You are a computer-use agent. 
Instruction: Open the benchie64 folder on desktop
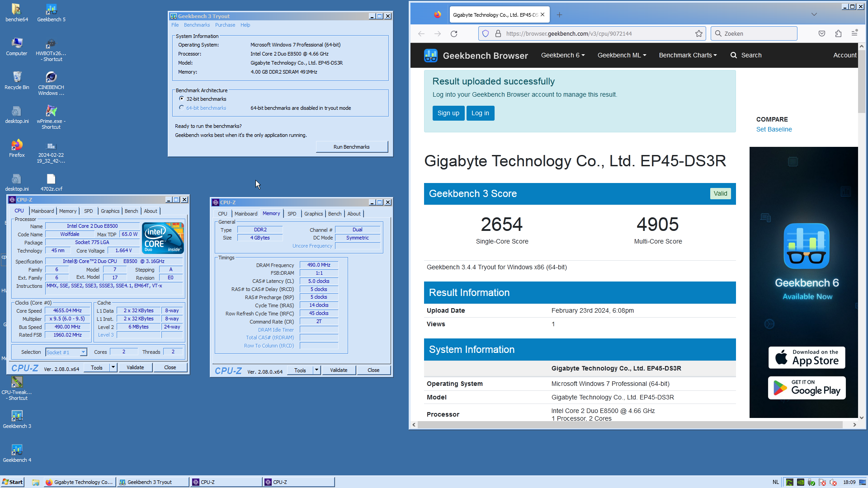click(x=16, y=13)
